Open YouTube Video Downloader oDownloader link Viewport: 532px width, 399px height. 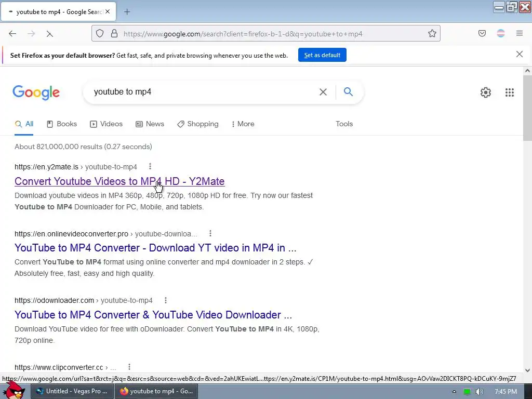point(153,315)
